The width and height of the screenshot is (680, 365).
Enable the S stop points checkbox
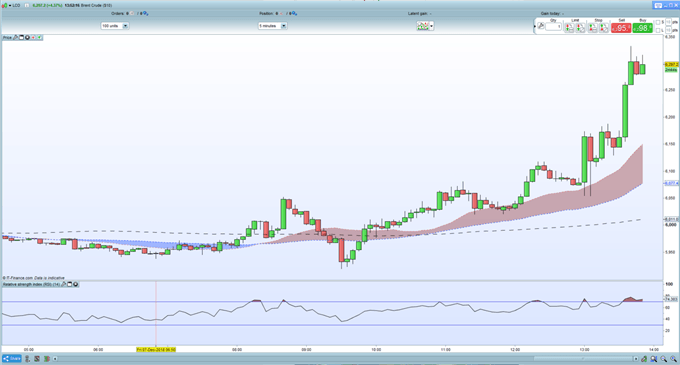(x=657, y=22)
